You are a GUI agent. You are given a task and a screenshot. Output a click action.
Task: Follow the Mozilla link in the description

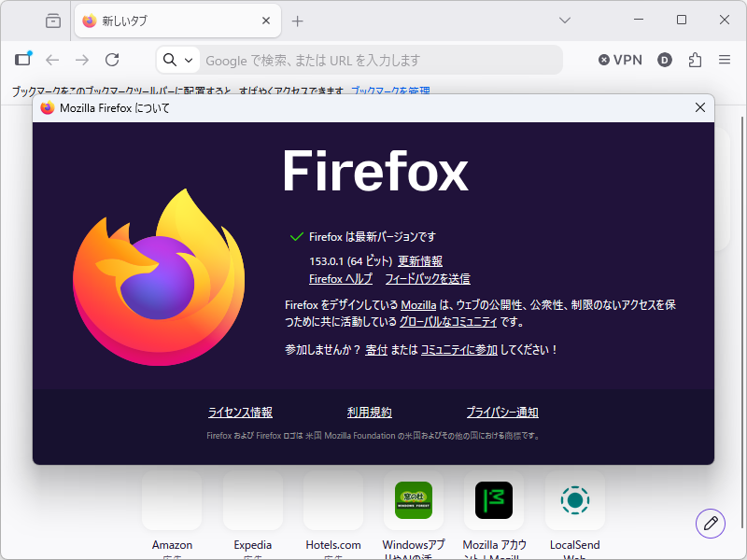tap(418, 305)
